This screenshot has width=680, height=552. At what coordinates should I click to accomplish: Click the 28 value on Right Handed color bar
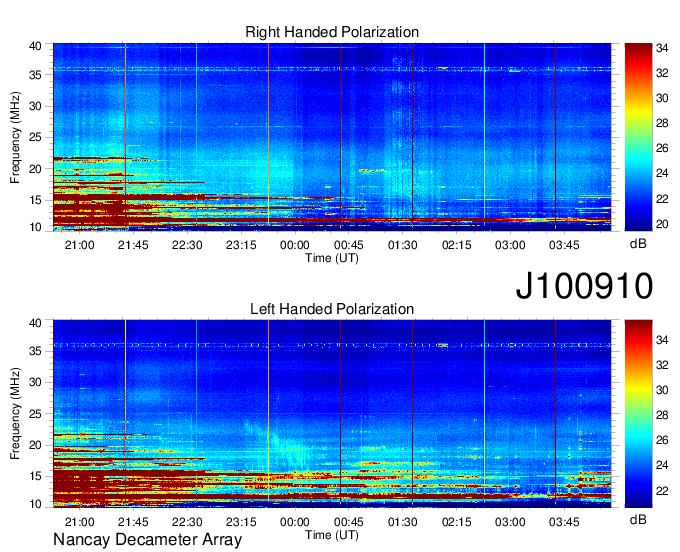(x=662, y=123)
